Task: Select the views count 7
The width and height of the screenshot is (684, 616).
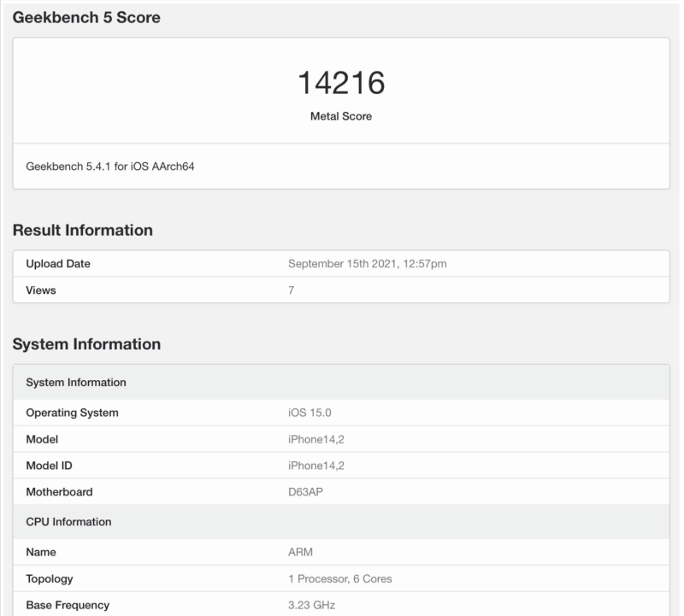Action: tap(291, 290)
